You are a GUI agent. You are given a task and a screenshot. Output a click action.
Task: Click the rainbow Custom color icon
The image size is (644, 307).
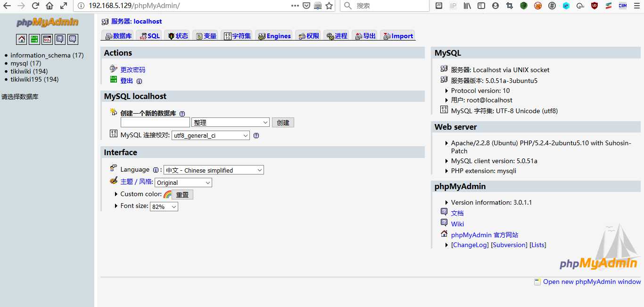[x=167, y=194]
